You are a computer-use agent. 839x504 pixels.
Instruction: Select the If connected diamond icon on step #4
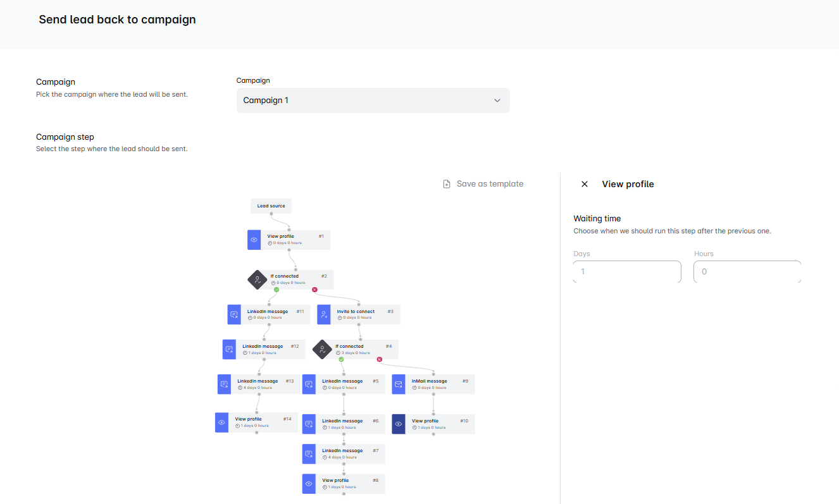322,349
